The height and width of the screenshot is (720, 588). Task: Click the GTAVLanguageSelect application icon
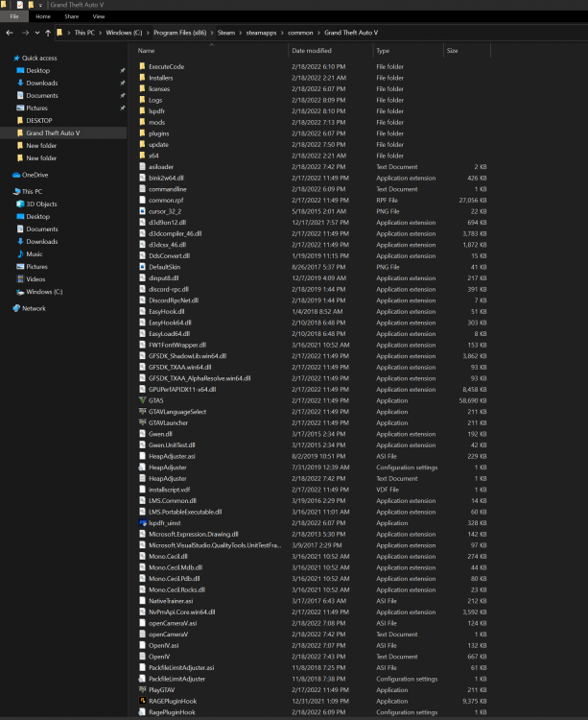tap(143, 412)
